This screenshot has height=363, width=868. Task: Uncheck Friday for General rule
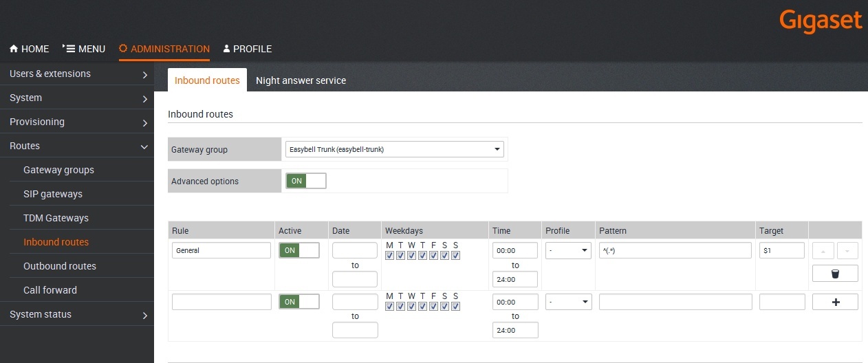point(433,256)
